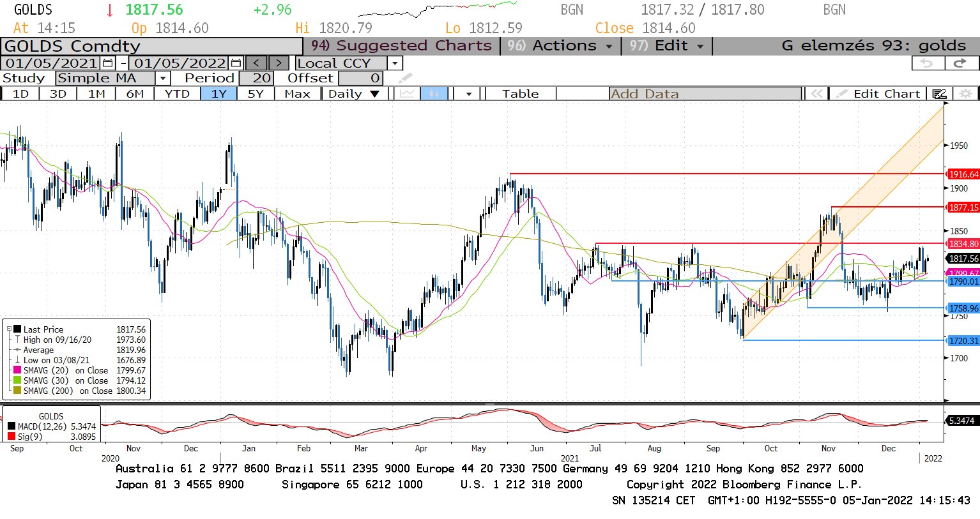The image size is (980, 519).
Task: Click the Offset value field
Action: [x=361, y=79]
